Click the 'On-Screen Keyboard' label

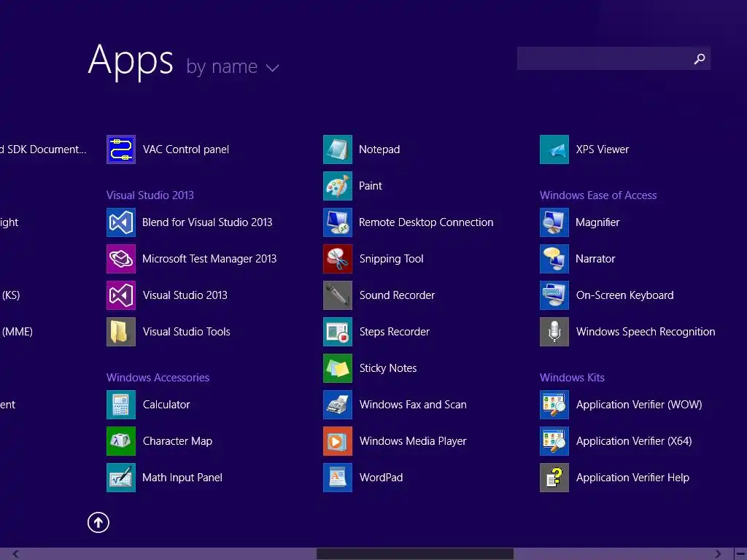[x=624, y=295]
